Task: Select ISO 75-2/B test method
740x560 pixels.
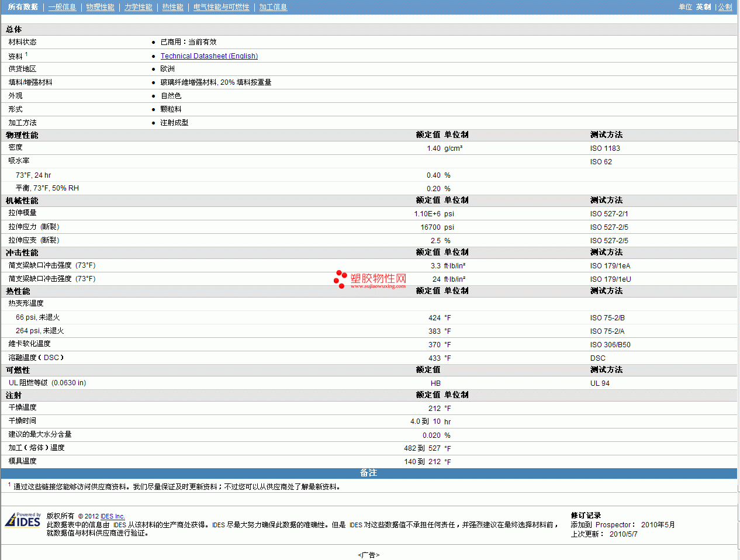Action: (607, 318)
